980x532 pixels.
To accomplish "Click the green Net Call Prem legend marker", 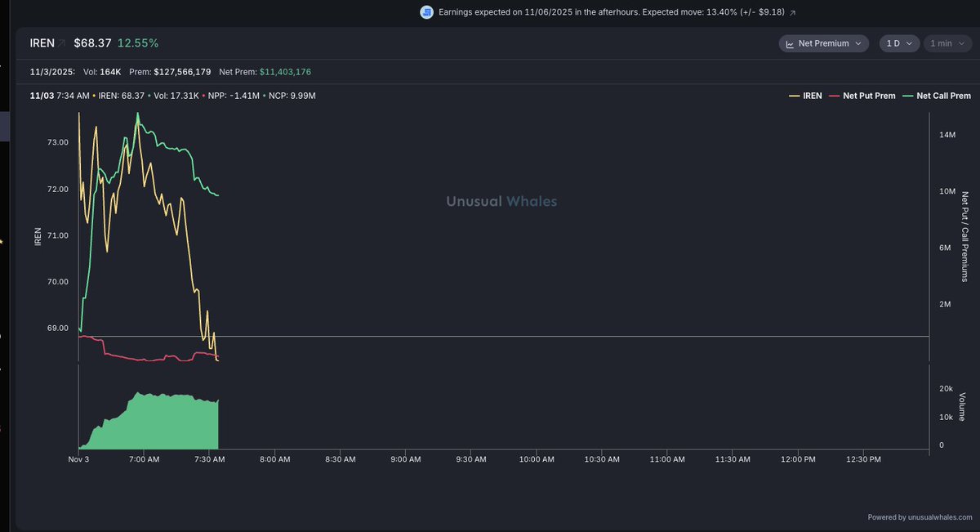I will [x=907, y=96].
